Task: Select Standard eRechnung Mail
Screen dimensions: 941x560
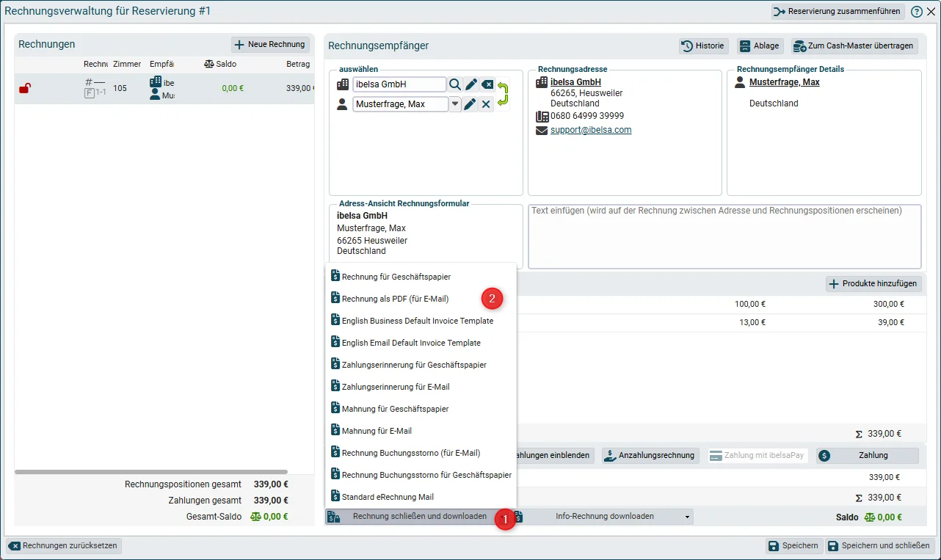Action: click(x=421, y=497)
